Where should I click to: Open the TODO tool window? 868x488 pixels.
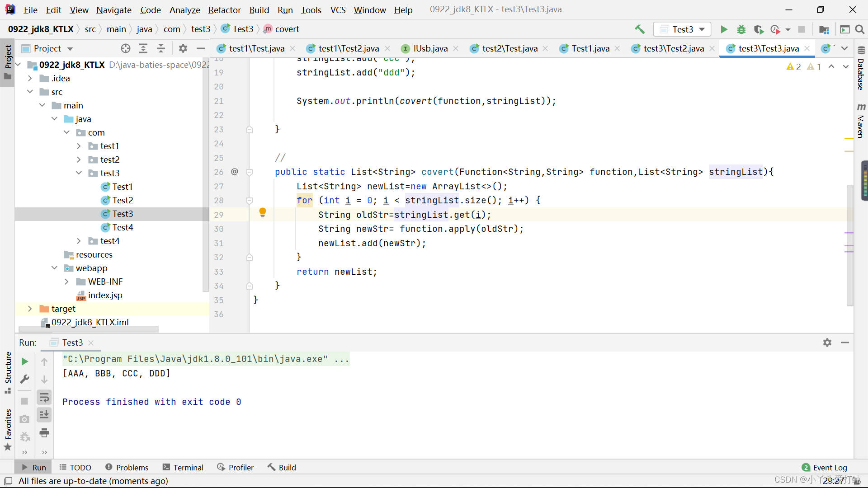tap(75, 467)
